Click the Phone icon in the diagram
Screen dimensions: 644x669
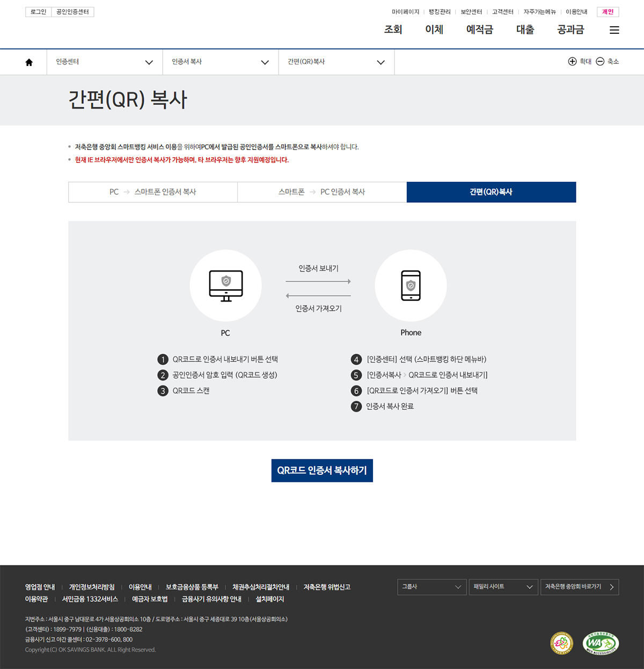pyautogui.click(x=411, y=285)
